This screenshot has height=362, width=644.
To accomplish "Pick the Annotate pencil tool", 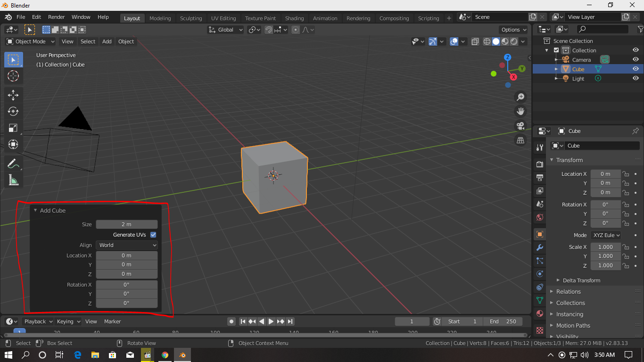I will (x=13, y=164).
